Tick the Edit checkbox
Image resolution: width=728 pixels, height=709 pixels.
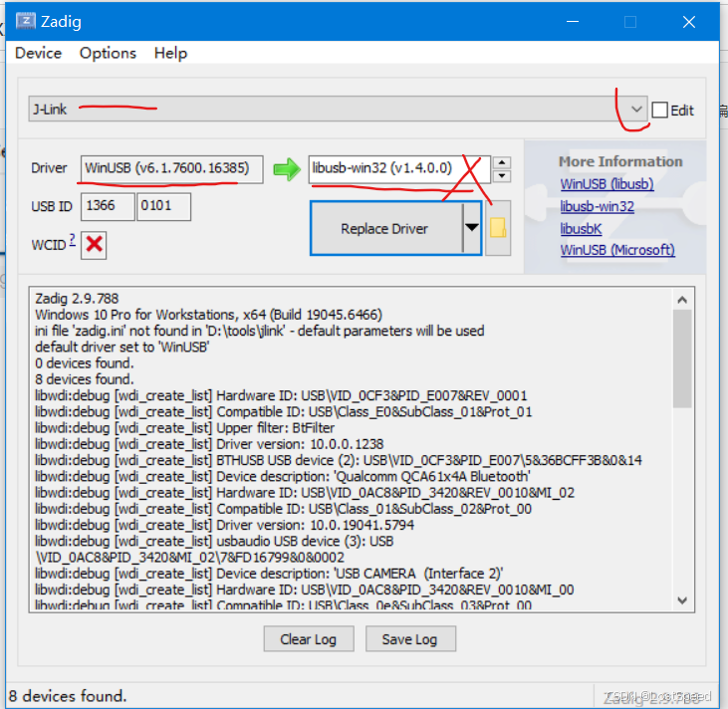click(659, 111)
